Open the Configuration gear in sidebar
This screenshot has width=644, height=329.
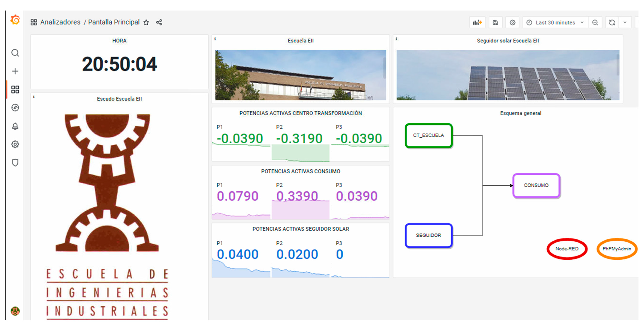click(15, 144)
